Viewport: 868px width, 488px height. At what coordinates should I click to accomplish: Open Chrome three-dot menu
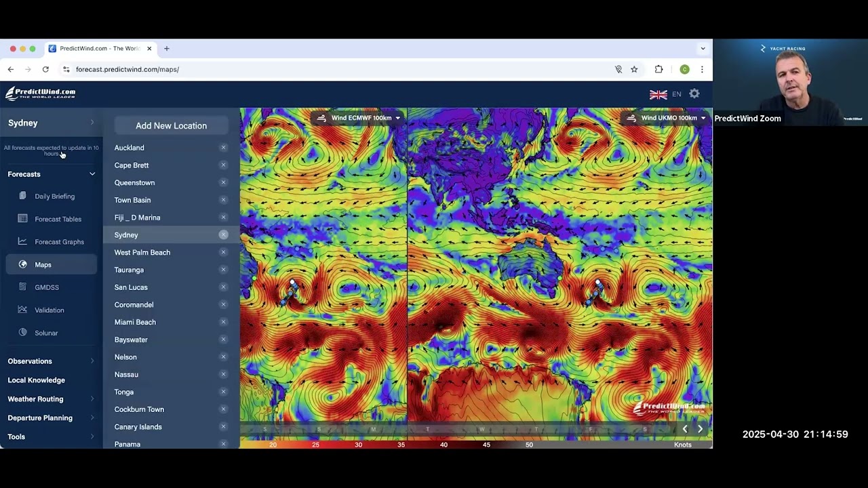coord(702,69)
